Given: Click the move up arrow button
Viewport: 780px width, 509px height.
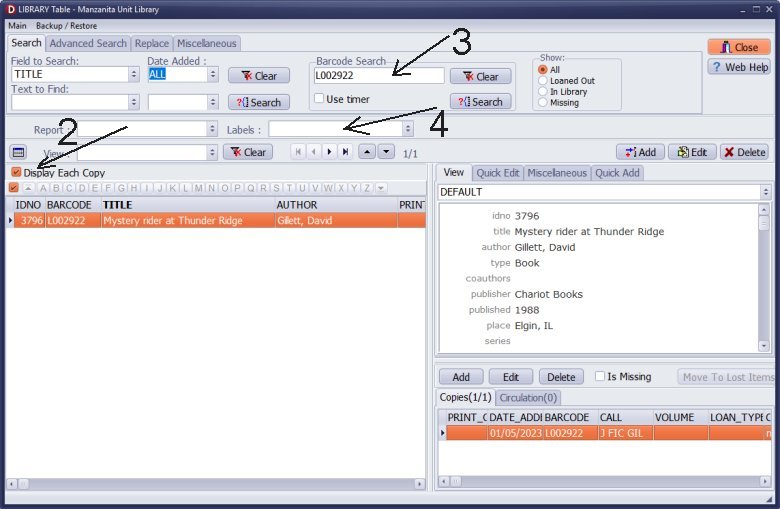Looking at the screenshot, I should click(367, 152).
